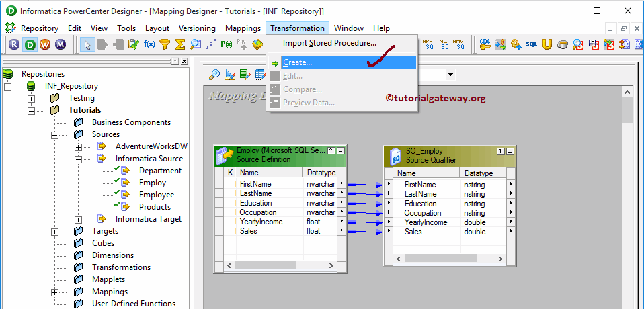The width and height of the screenshot is (644, 309).
Task: Click the CDC key toolbar icon
Action: pos(485,44)
